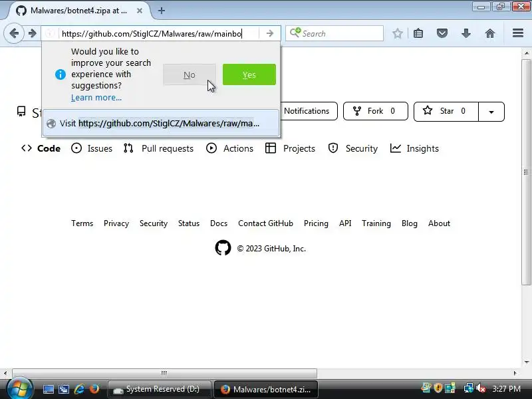Open repository Notifications button
532x399 pixels.
(309, 111)
